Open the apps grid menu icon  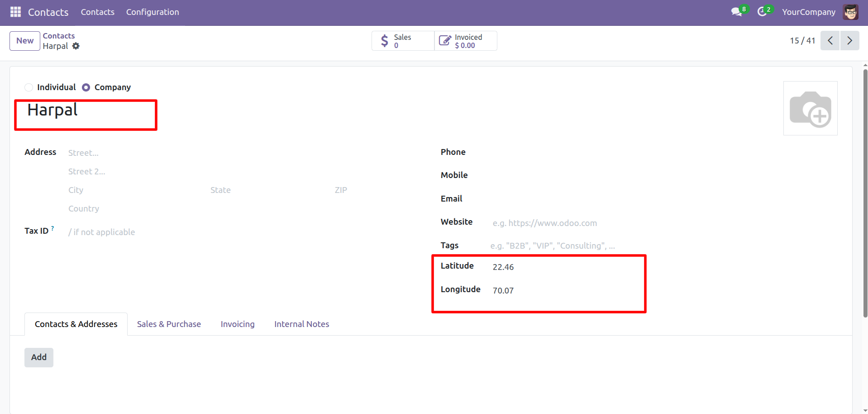click(x=15, y=12)
